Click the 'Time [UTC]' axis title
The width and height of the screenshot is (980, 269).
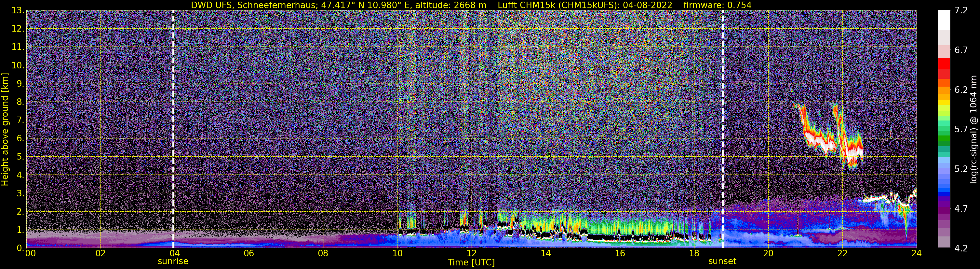(471, 262)
